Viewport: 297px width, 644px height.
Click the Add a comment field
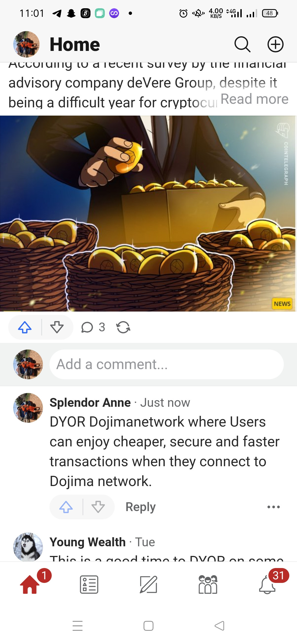[x=167, y=364]
